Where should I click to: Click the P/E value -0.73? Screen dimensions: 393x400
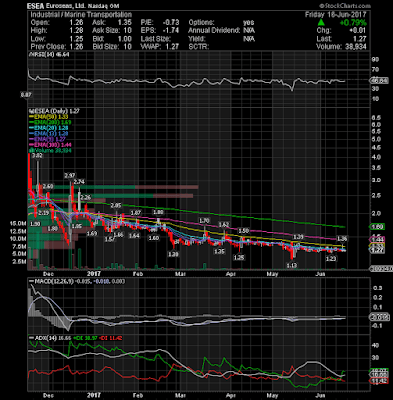click(x=171, y=23)
